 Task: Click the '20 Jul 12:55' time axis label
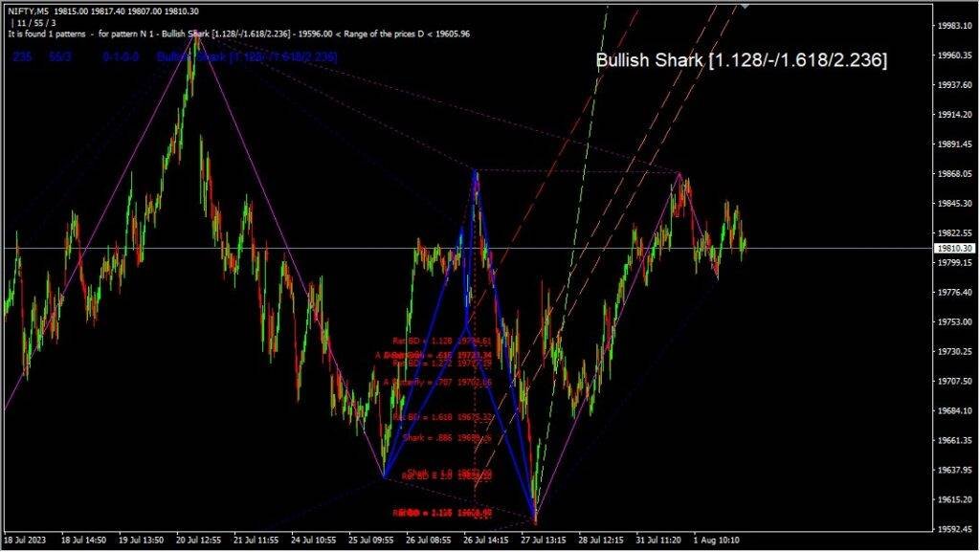[x=199, y=541]
